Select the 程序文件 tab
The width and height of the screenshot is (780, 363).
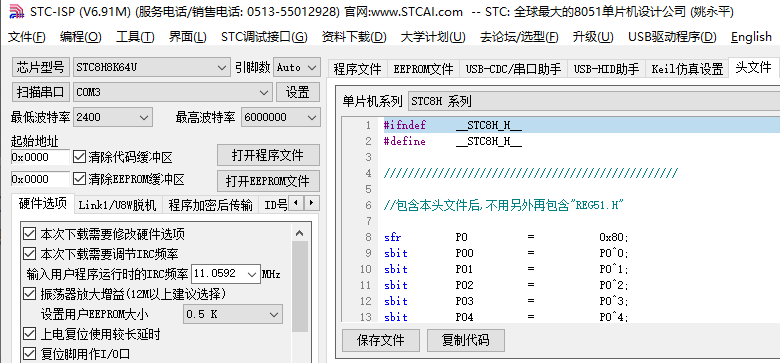point(357,69)
